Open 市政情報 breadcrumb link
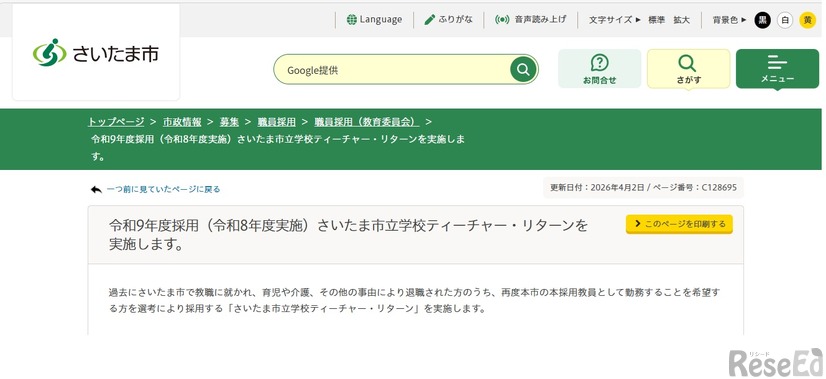 pos(182,122)
